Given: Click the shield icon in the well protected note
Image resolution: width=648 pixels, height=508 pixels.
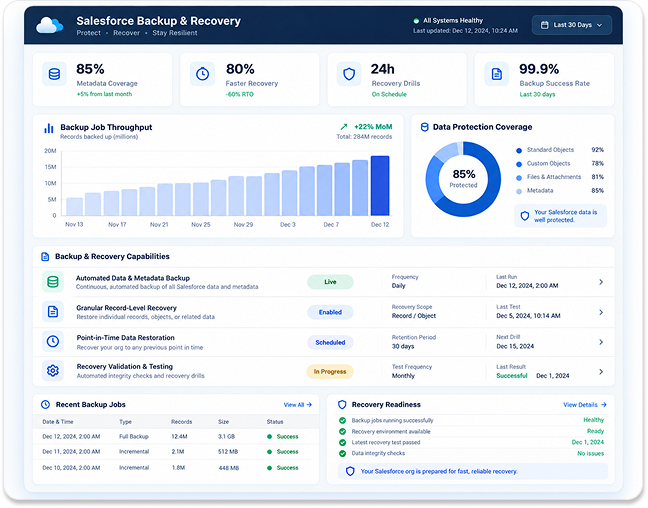Looking at the screenshot, I should pos(524,216).
